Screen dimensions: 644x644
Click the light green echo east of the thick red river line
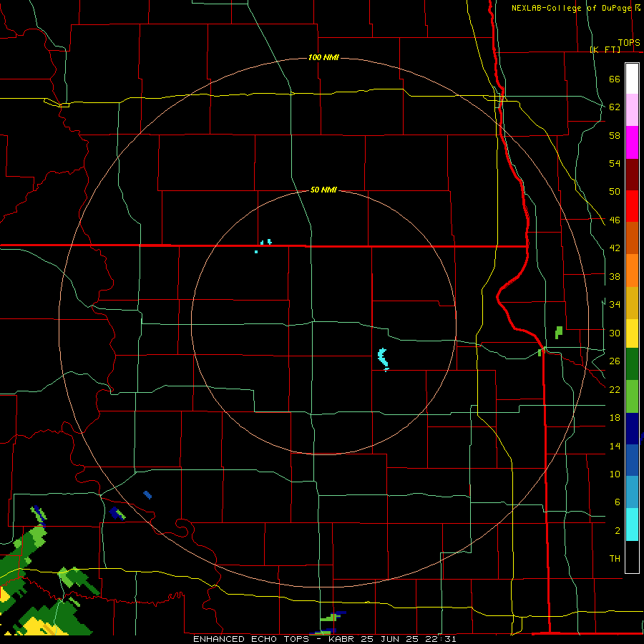[559, 332]
